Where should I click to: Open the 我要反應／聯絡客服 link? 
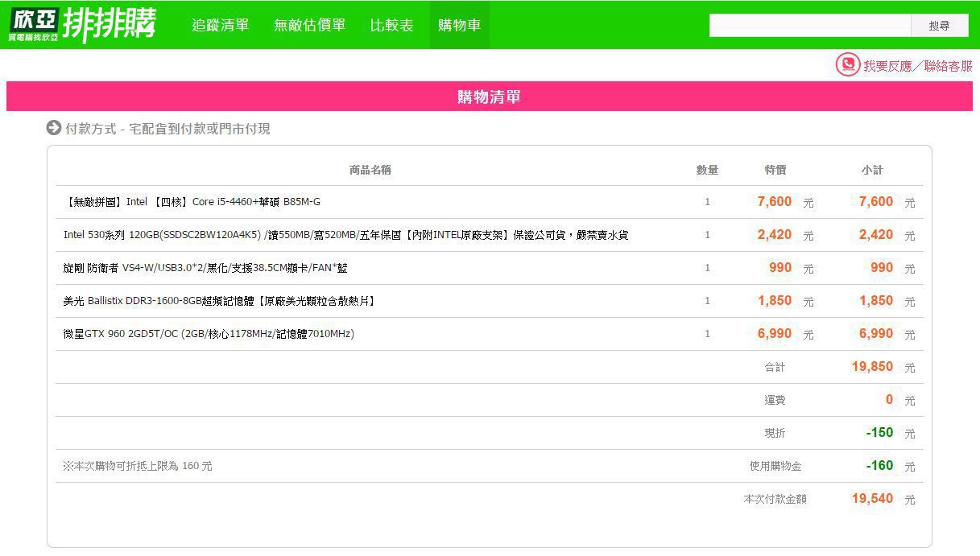[918, 66]
